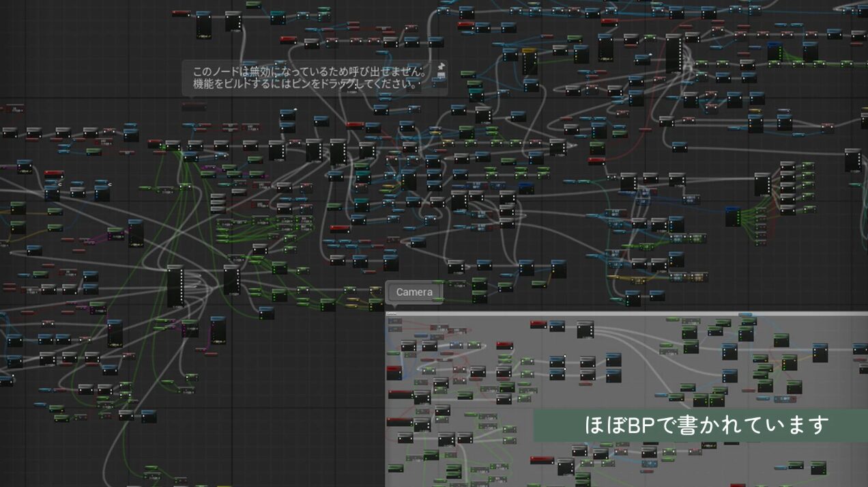The image size is (868, 487).
Task: Select the yellow-header node near the top center
Action: click(x=529, y=60)
